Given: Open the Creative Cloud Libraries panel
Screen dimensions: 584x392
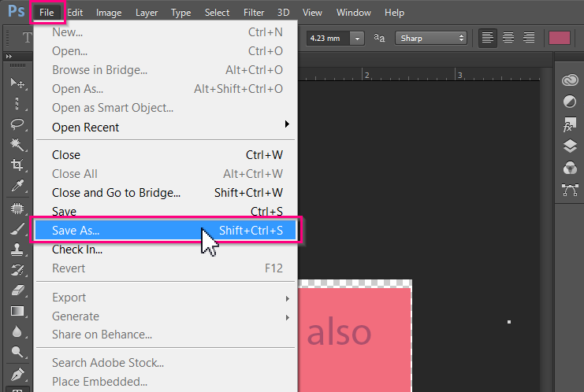Looking at the screenshot, I should click(x=570, y=80).
